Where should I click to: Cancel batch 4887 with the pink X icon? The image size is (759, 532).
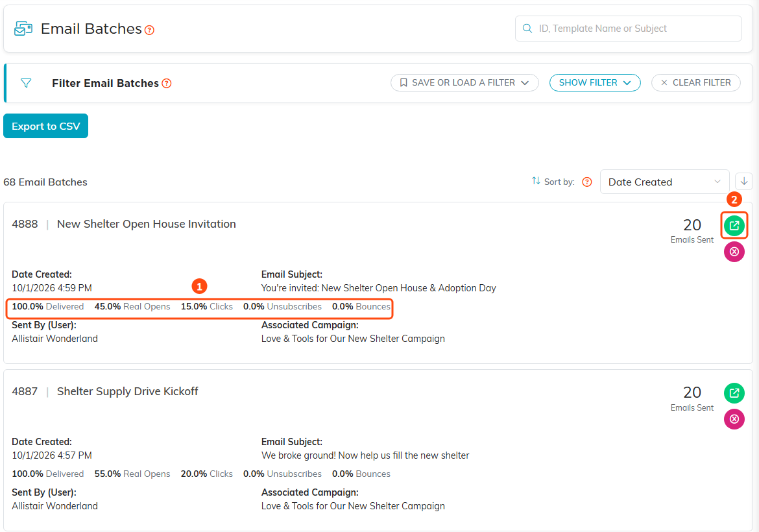(734, 419)
